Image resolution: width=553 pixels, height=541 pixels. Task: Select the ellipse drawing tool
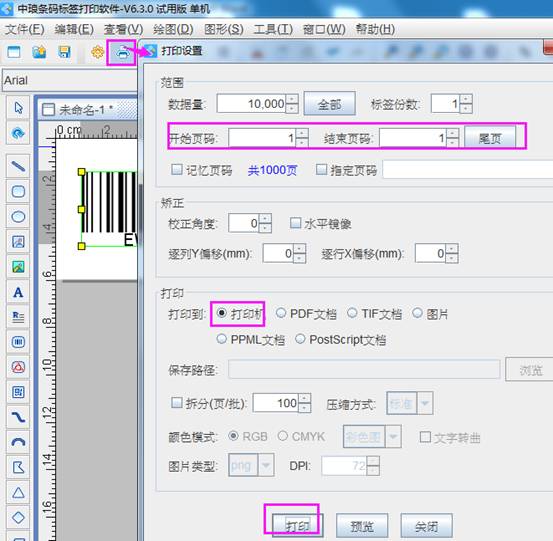18,217
